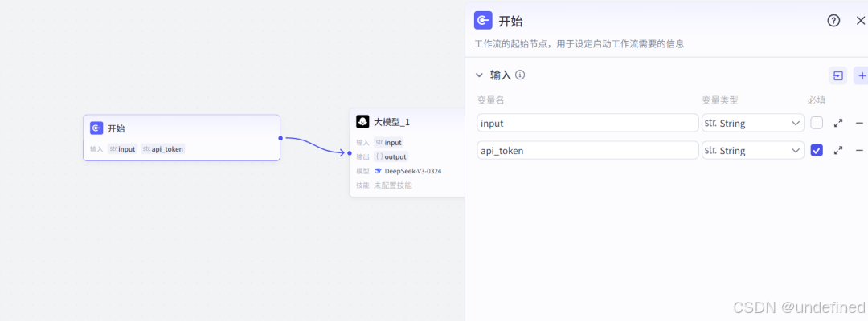This screenshot has height=321, width=868.
Task: Click the 大模型_1 node title
Action: 392,122
